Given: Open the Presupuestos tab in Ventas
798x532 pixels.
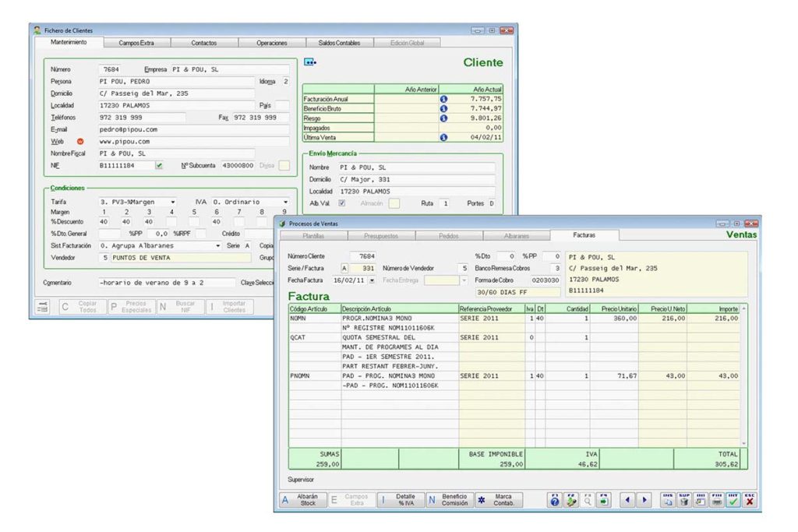Looking at the screenshot, I should [381, 236].
